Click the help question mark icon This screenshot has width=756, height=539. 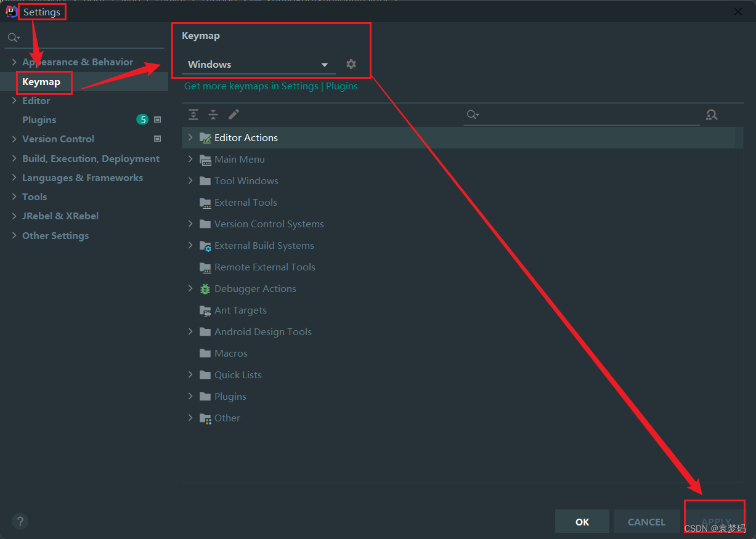(20, 521)
